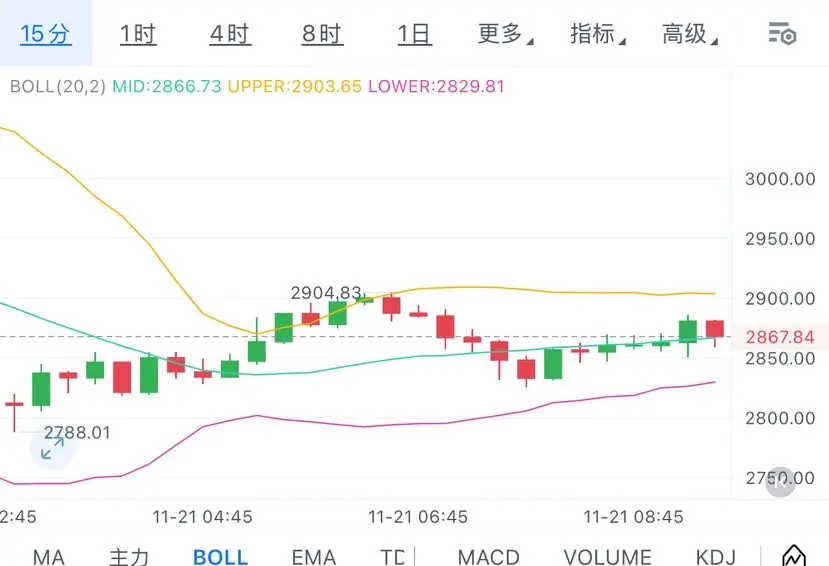
Task: Open the 指标 indicators dropdown
Action: 597,34
